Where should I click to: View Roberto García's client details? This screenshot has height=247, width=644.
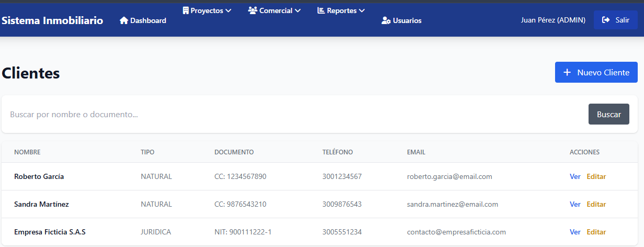click(x=575, y=176)
